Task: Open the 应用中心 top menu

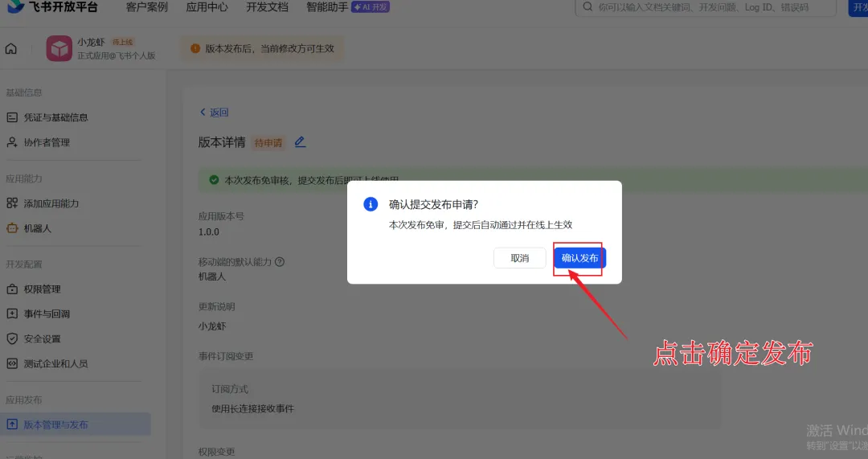Action: tap(207, 7)
